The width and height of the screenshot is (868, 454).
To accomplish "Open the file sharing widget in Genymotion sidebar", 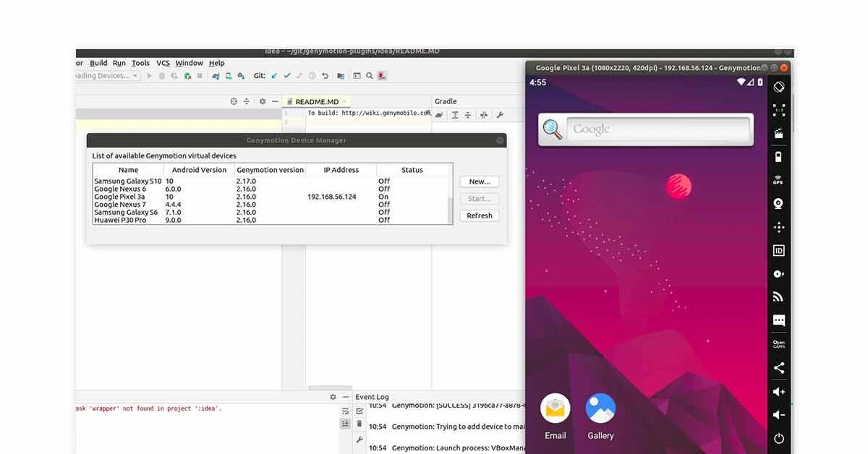I will (x=778, y=367).
